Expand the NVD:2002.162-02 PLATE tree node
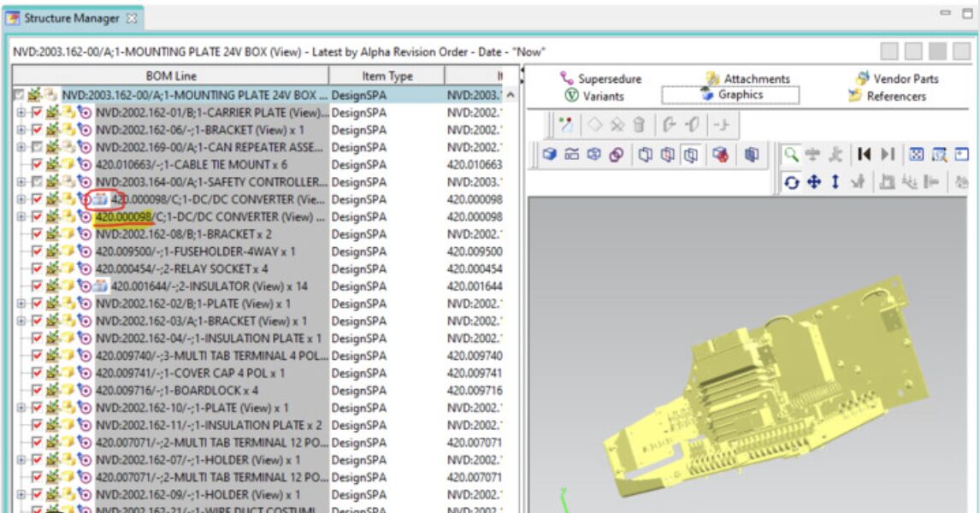 click(21, 304)
